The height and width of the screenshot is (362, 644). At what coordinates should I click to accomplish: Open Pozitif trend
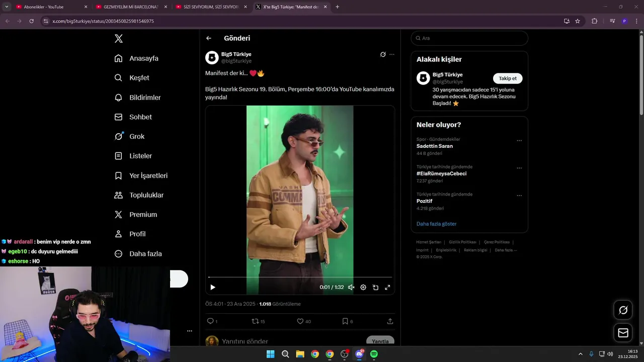click(424, 201)
